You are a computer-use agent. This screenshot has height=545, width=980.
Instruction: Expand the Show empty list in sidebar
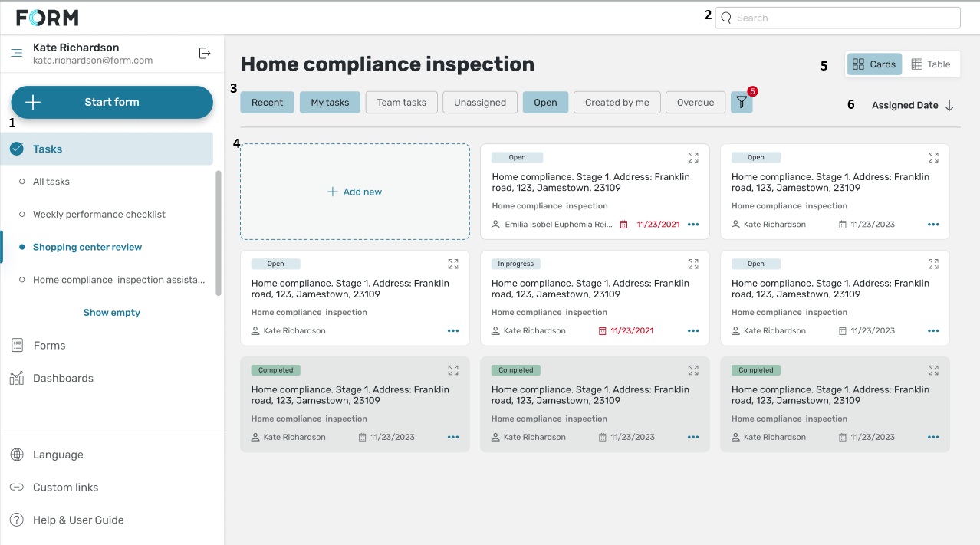[x=112, y=313]
